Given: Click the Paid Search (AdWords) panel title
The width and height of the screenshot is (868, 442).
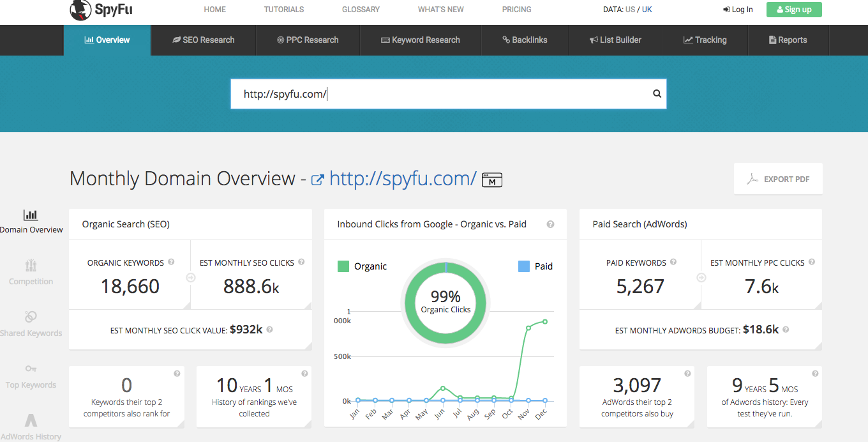Looking at the screenshot, I should pos(640,224).
